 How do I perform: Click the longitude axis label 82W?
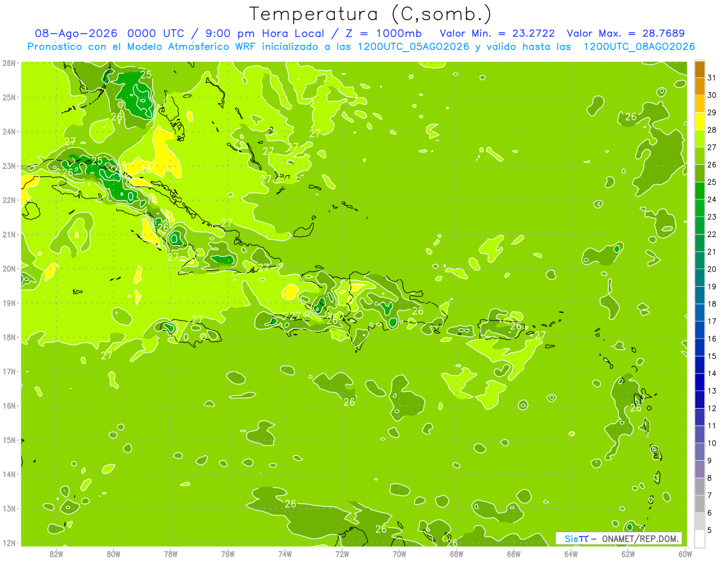click(x=56, y=554)
